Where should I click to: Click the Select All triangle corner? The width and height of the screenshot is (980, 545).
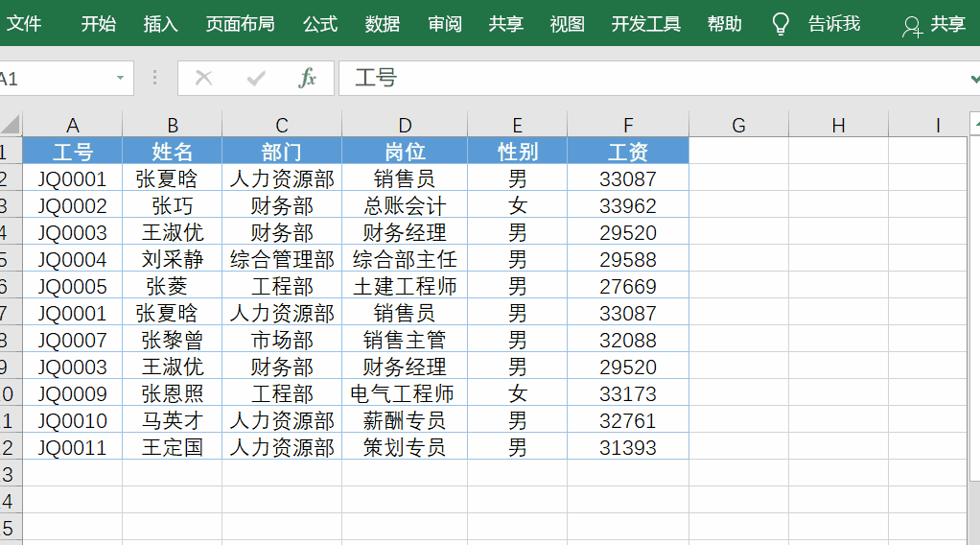point(11,125)
